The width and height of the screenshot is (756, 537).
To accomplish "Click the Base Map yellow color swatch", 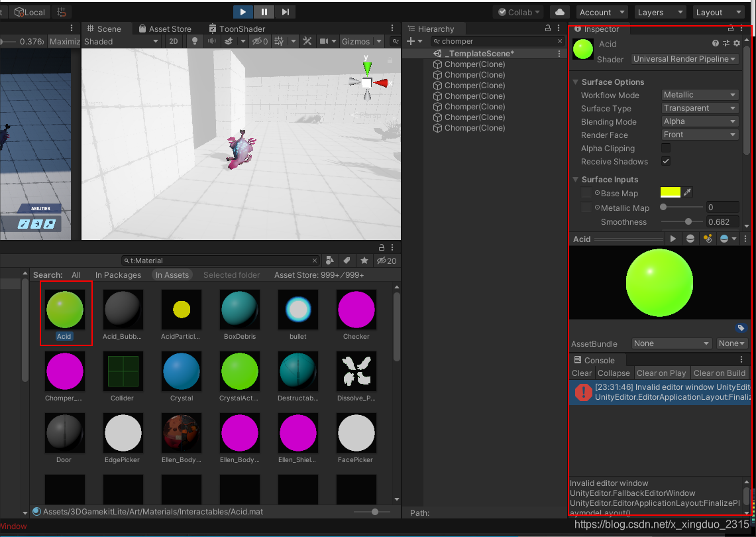I will (x=670, y=192).
